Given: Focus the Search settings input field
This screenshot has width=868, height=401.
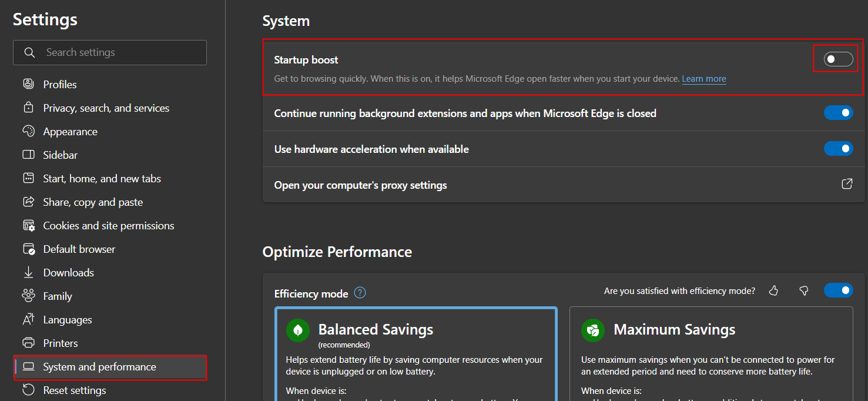Looking at the screenshot, I should click(110, 52).
